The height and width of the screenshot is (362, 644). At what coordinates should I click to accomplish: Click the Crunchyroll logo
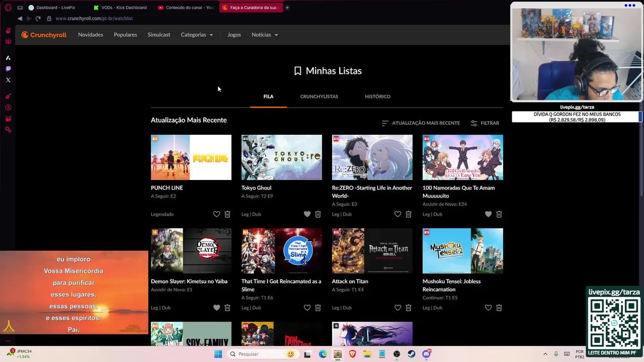click(44, 35)
